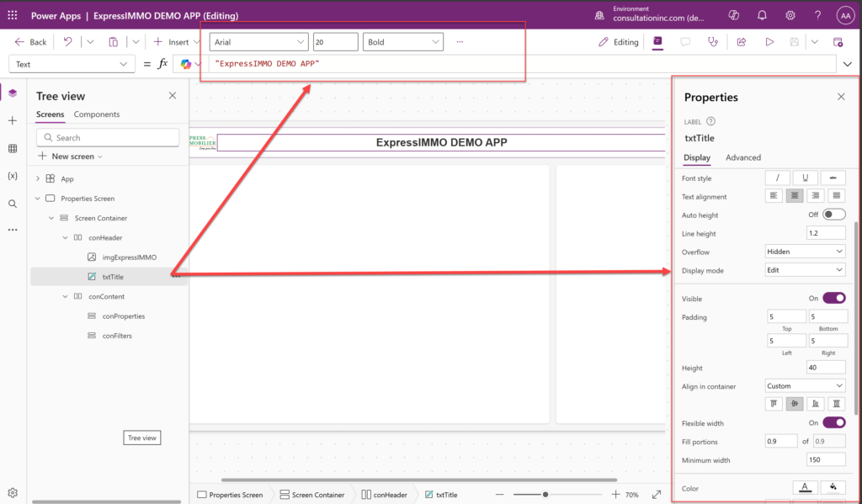Open the Bold font weight dropdown
The height and width of the screenshot is (504, 862).
pos(403,42)
